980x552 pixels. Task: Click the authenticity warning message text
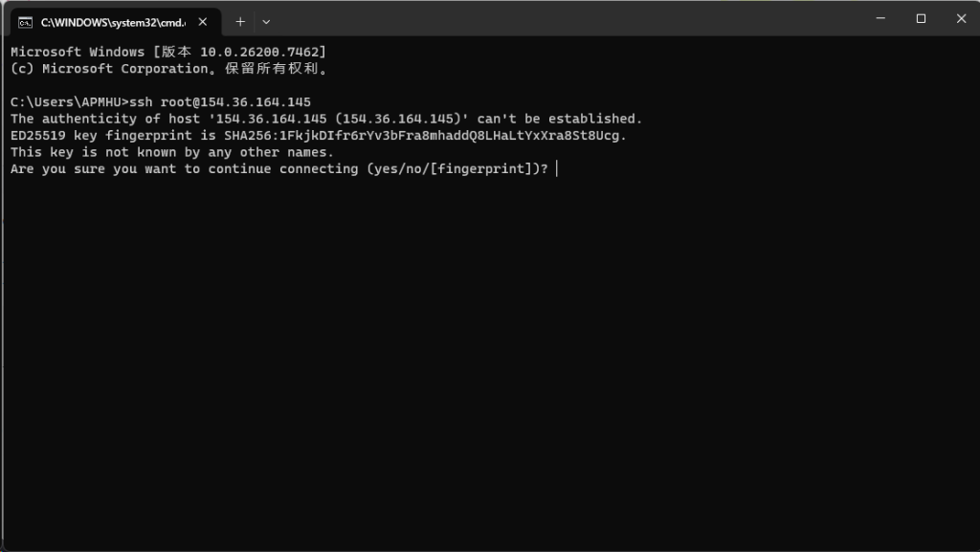click(325, 119)
